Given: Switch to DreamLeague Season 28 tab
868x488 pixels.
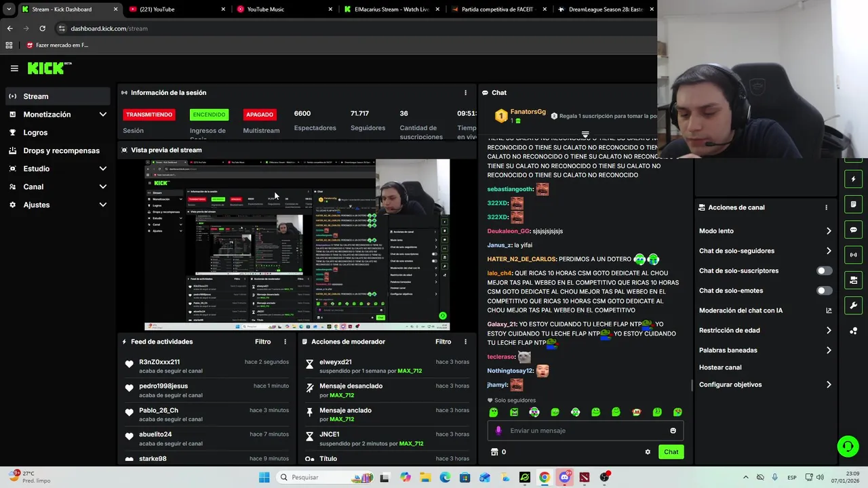Looking at the screenshot, I should pyautogui.click(x=606, y=9).
